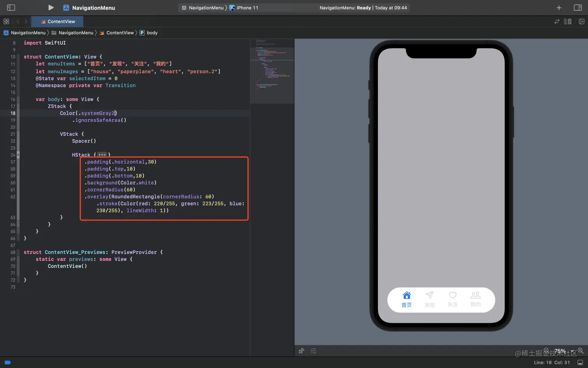Click the .ignoresSafeArea() line
Image resolution: width=588 pixels, height=368 pixels.
click(99, 120)
